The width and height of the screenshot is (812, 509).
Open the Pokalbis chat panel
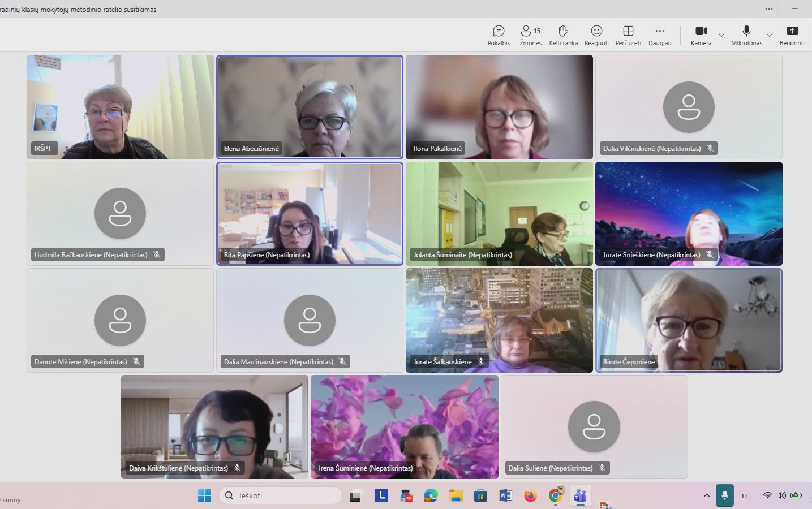pos(499,35)
